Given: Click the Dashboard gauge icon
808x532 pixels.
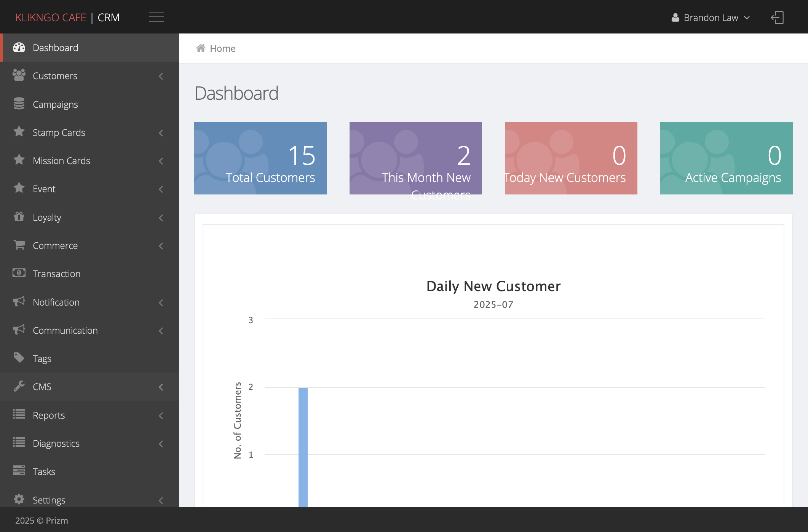Looking at the screenshot, I should tap(19, 48).
